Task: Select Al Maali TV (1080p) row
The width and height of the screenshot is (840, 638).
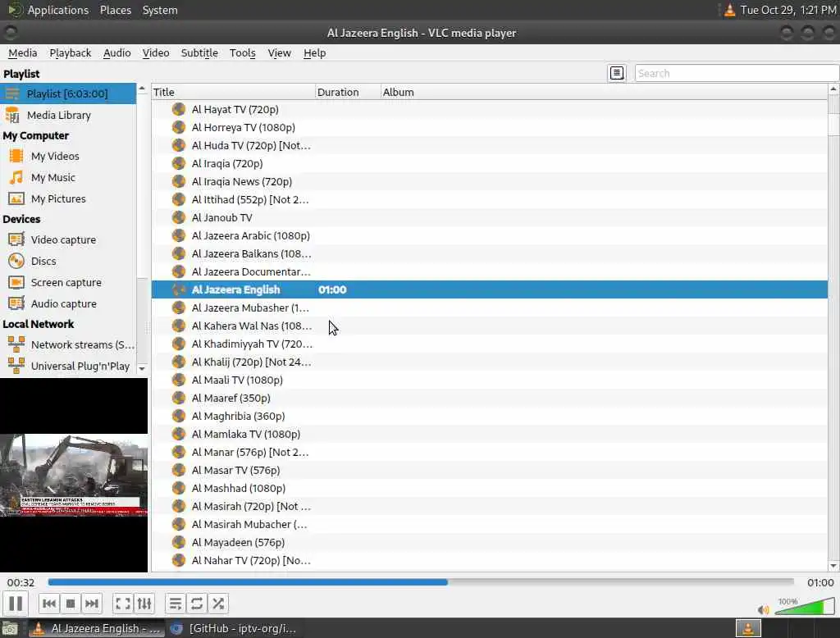Action: (x=489, y=380)
